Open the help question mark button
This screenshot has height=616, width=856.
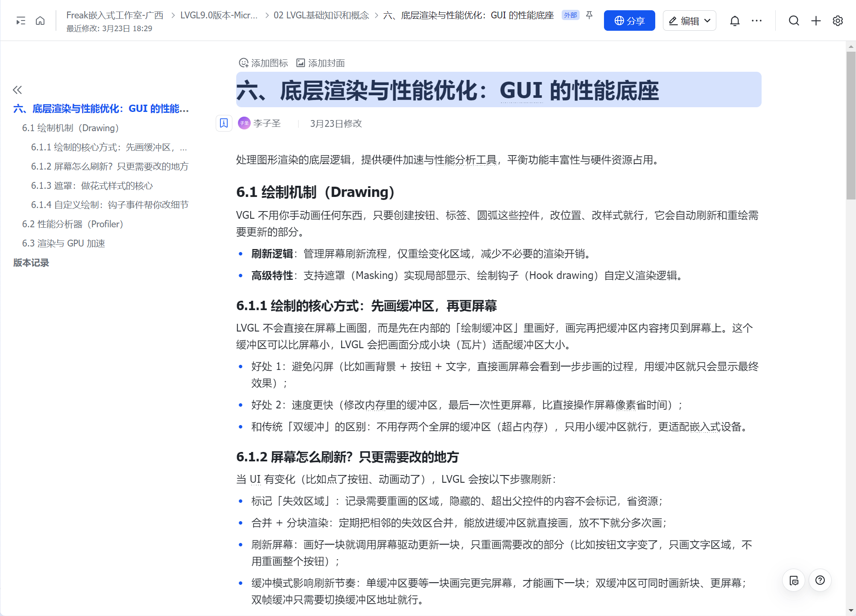pyautogui.click(x=820, y=580)
